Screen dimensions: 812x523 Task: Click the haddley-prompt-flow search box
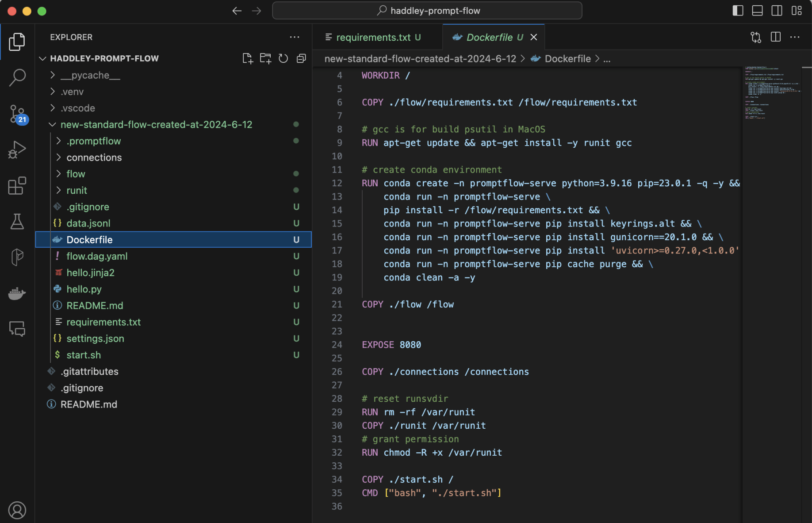pos(427,11)
